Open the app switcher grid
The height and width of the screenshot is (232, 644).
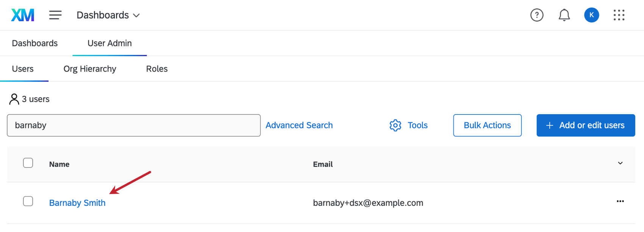(619, 15)
